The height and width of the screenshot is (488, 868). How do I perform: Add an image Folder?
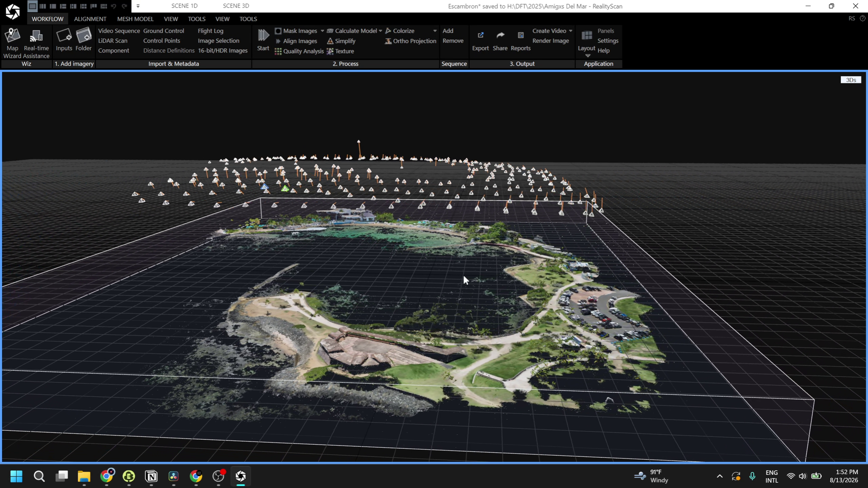[83, 40]
